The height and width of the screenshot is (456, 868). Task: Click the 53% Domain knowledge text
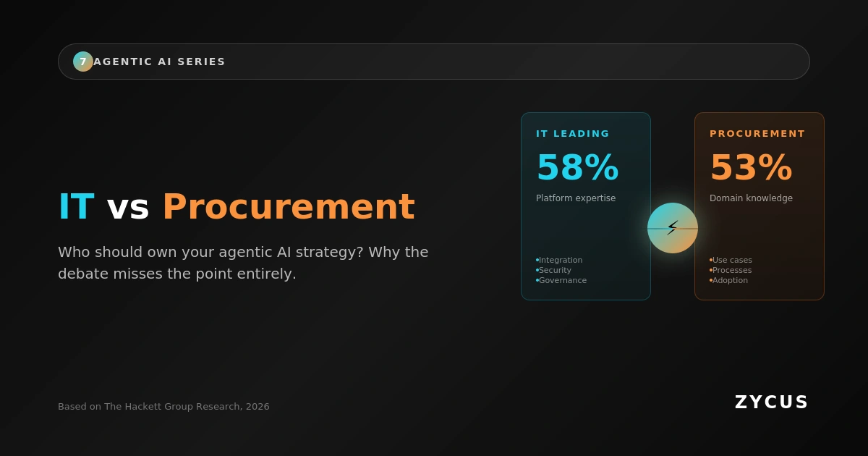752,198
